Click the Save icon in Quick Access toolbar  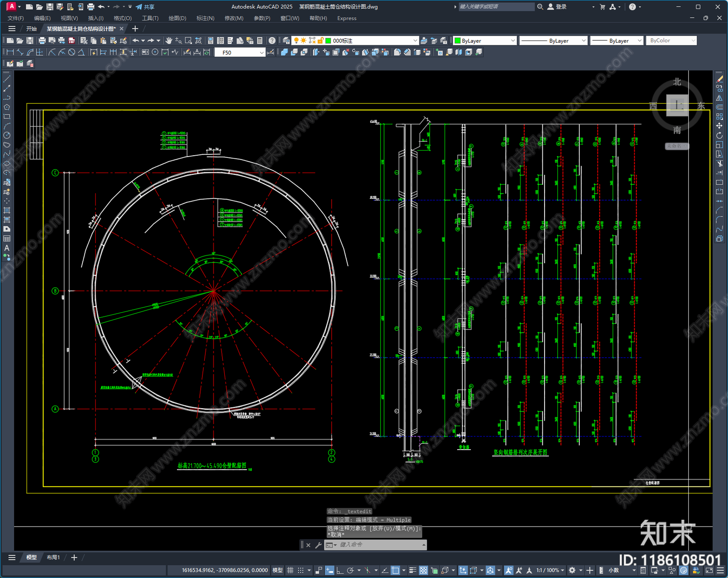[x=50, y=7]
